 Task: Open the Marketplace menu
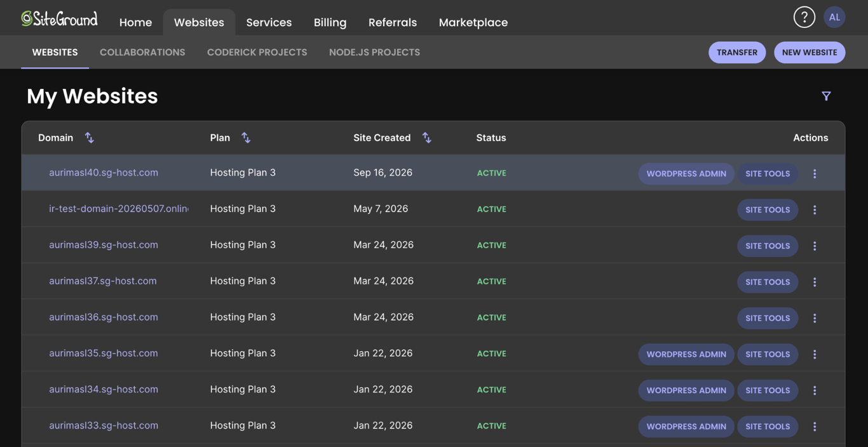[473, 22]
